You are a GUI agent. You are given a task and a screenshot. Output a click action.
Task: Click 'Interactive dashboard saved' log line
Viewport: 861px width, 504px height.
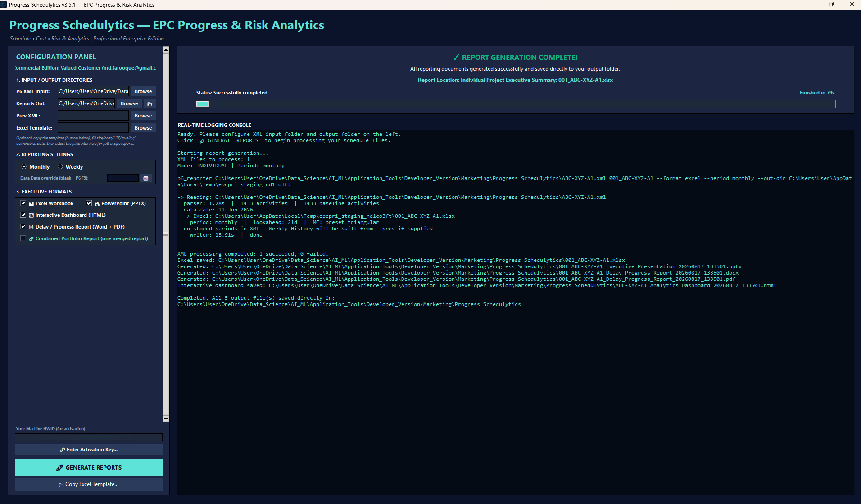click(x=476, y=285)
